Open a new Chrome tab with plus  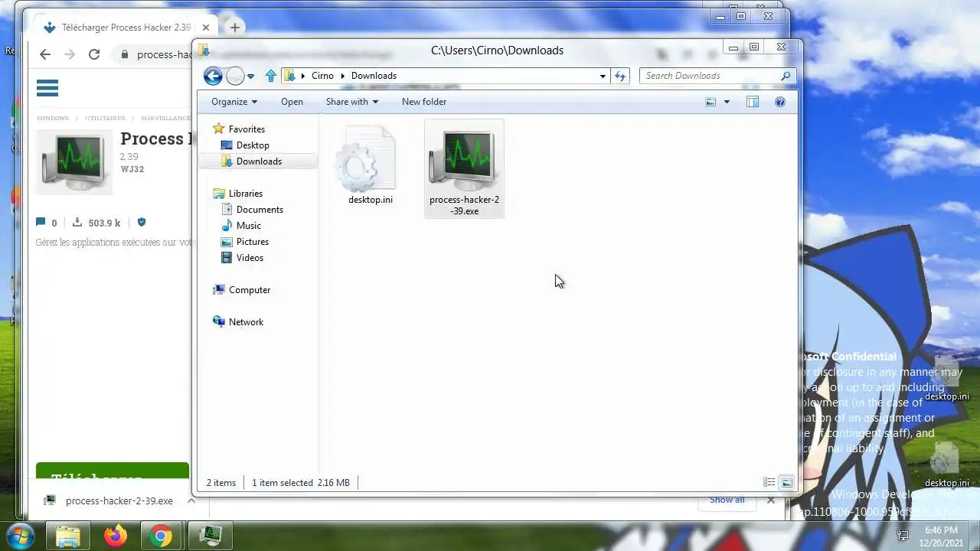point(234,28)
